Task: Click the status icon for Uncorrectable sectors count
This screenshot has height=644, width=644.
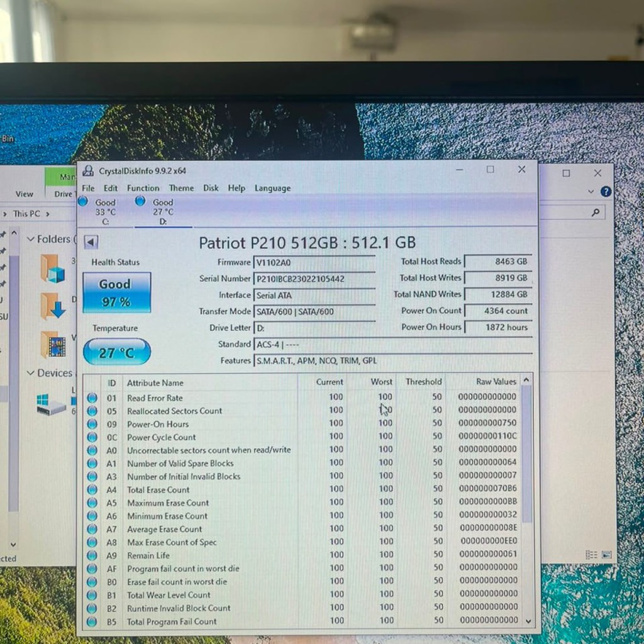Action: pyautogui.click(x=92, y=450)
